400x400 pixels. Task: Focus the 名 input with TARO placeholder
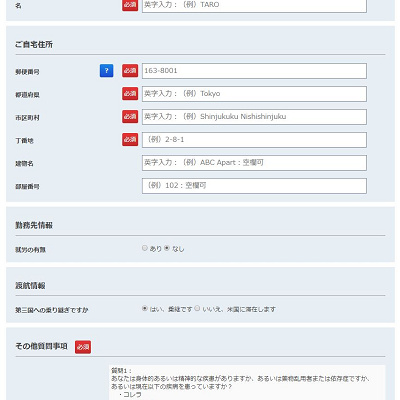254,5
